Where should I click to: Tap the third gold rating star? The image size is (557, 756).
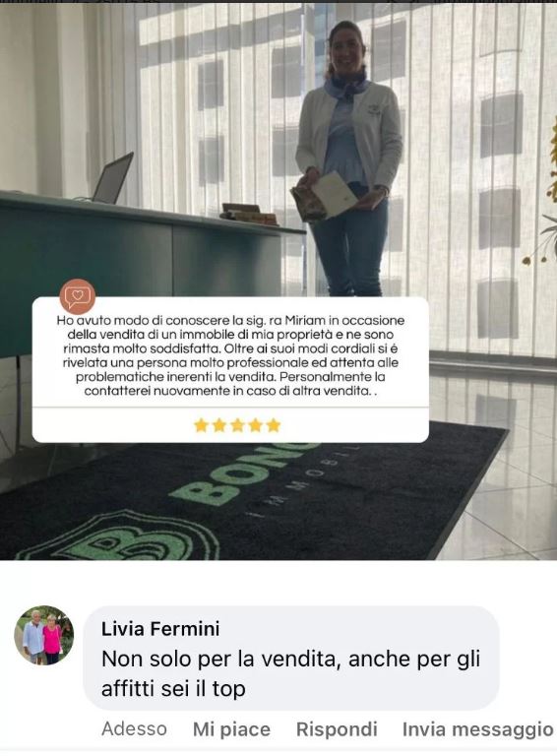[237, 425]
